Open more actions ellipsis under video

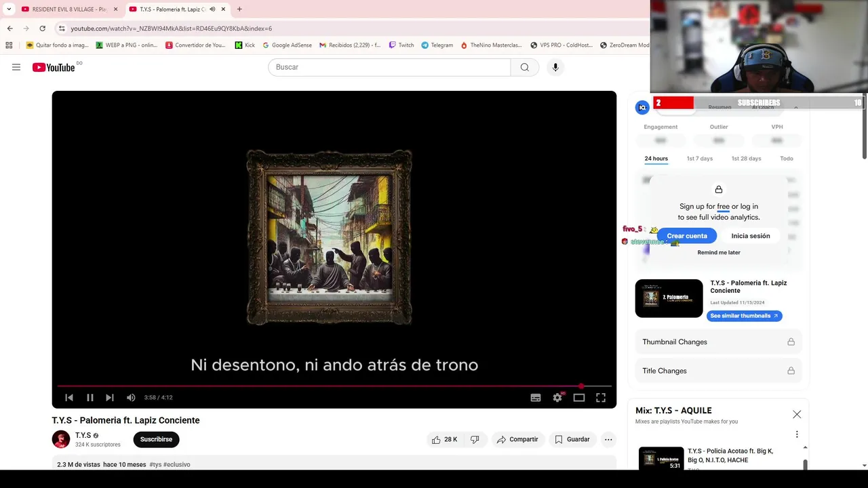click(x=608, y=439)
